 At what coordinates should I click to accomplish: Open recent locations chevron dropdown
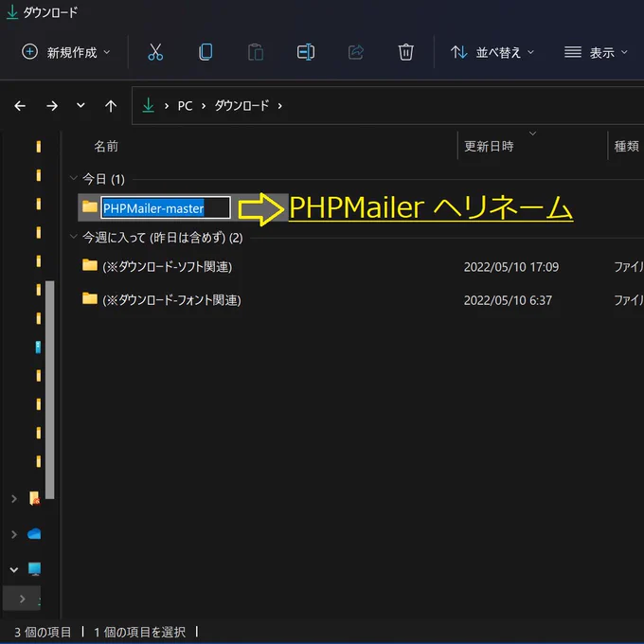[80, 105]
